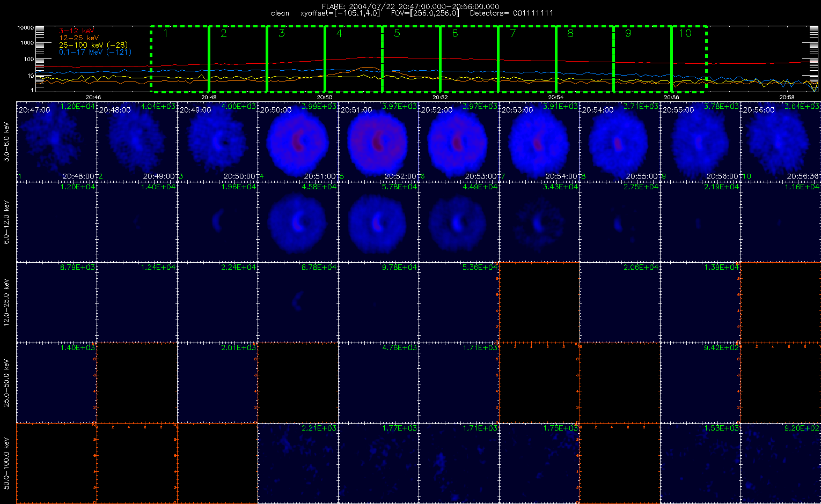This screenshot has height=504, width=821.
Task: Open the 12.0-25.0 keV image labeled 8.78E+04
Action: tap(298, 302)
